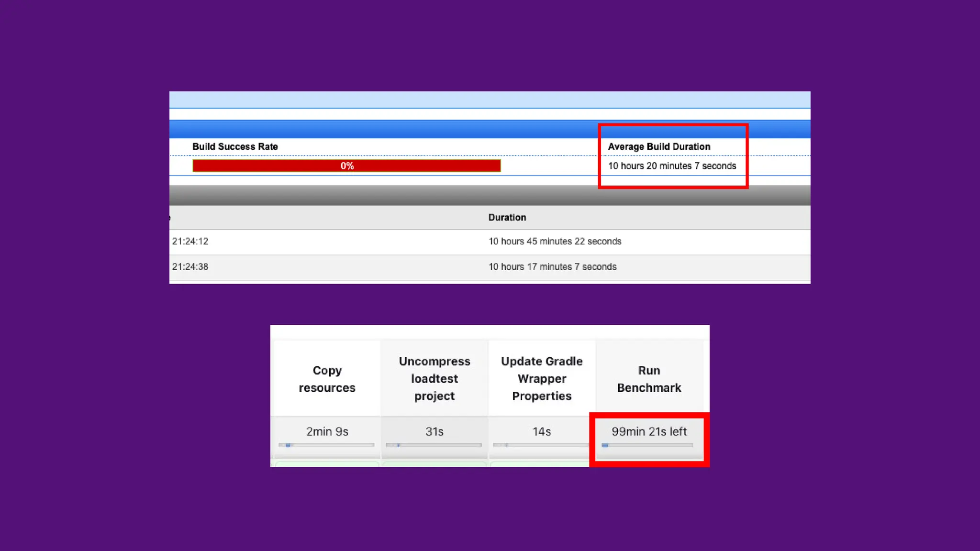Click the 21:24:12 timestamp row

[190, 242]
